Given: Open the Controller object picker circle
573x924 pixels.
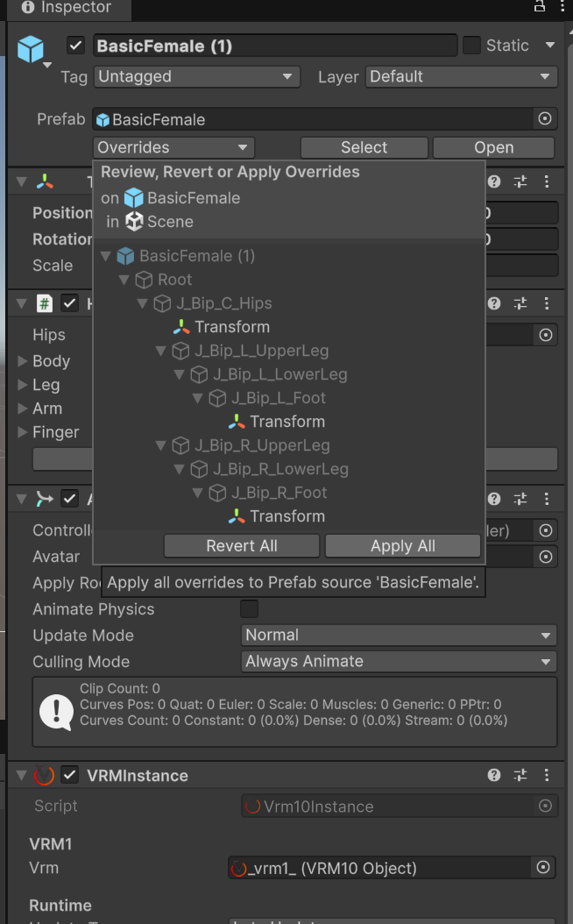Looking at the screenshot, I should click(546, 530).
